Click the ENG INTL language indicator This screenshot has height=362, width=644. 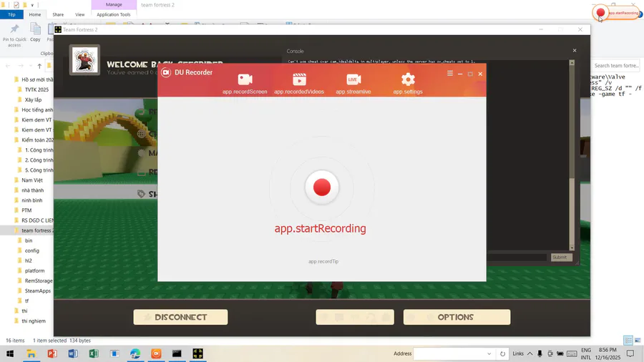tap(585, 353)
